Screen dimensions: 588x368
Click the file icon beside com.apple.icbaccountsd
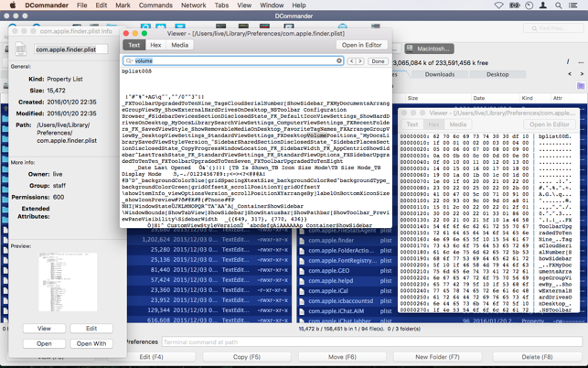pos(302,301)
